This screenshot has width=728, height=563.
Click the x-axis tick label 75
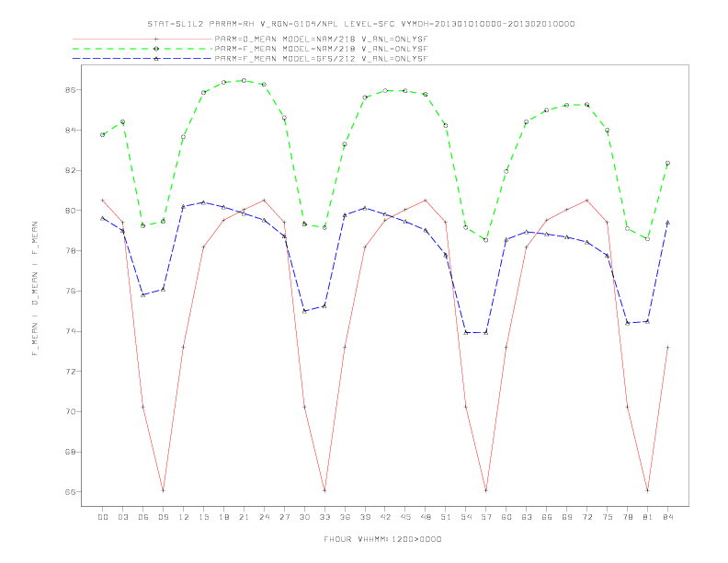[x=608, y=517]
